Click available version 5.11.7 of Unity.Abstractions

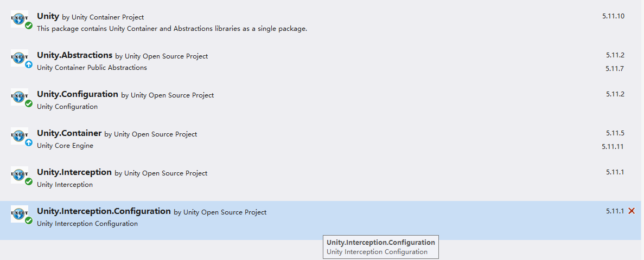click(615, 68)
